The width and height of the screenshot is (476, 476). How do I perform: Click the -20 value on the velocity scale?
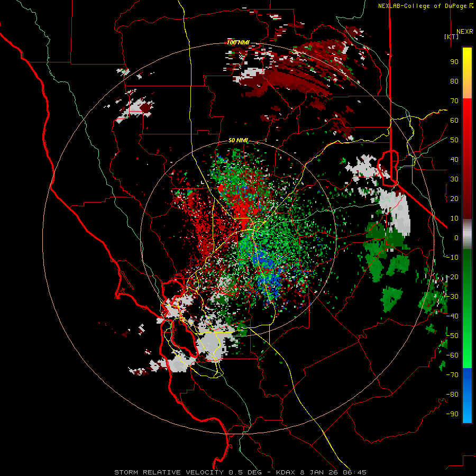click(x=452, y=277)
